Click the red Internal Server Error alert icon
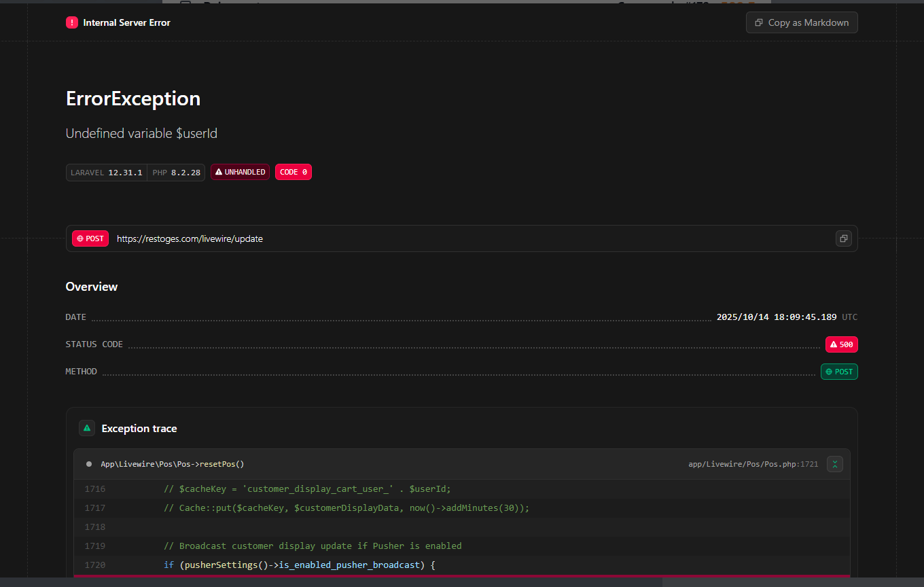This screenshot has height=587, width=924. pyautogui.click(x=72, y=22)
